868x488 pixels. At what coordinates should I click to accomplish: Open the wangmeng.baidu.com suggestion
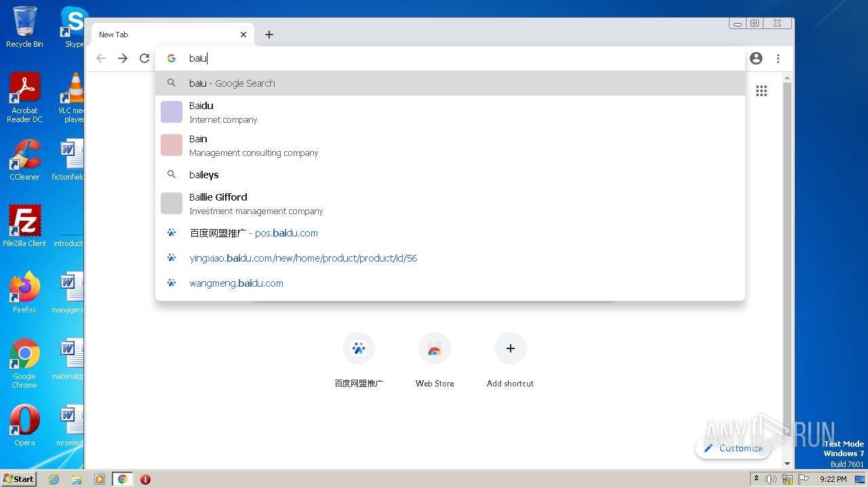(x=450, y=283)
